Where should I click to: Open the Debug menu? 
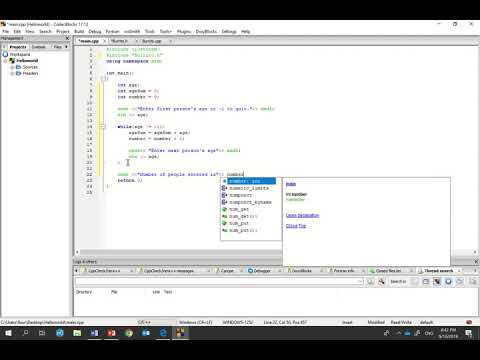point(95,31)
